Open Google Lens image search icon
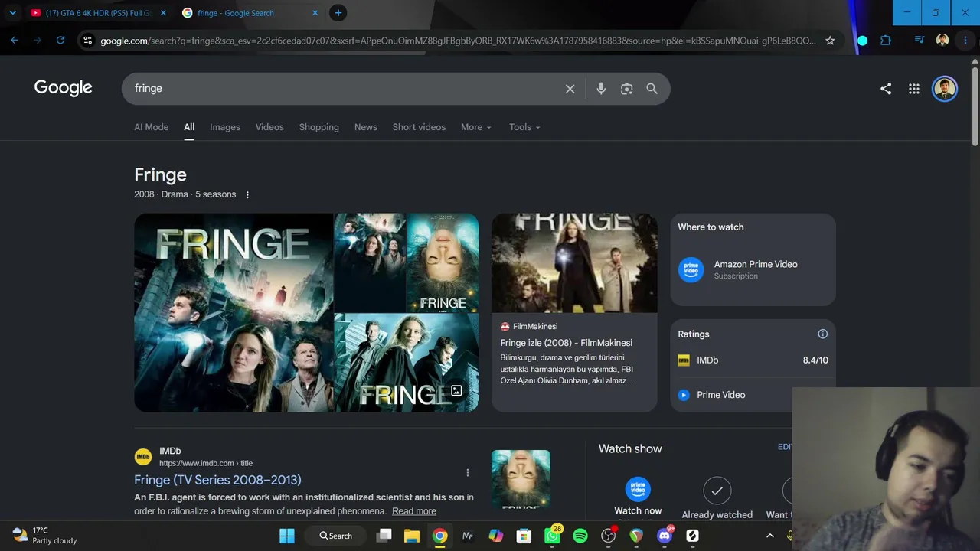This screenshot has width=980, height=551. tap(626, 89)
